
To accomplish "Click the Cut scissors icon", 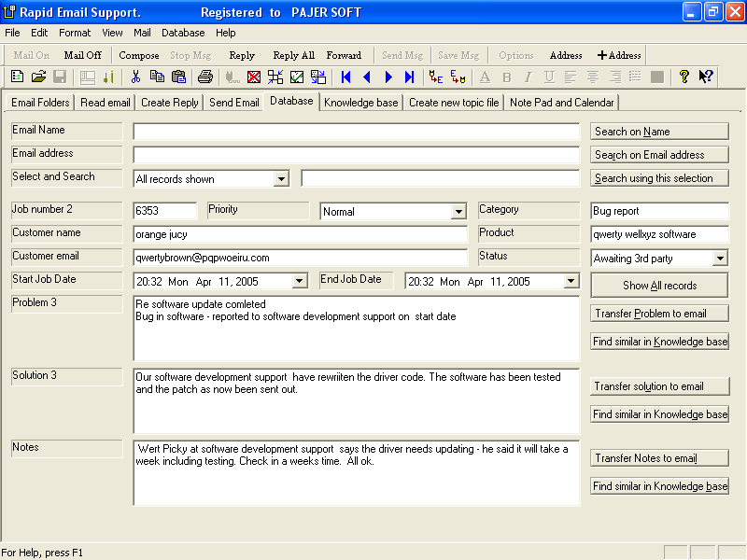I will 135,77.
